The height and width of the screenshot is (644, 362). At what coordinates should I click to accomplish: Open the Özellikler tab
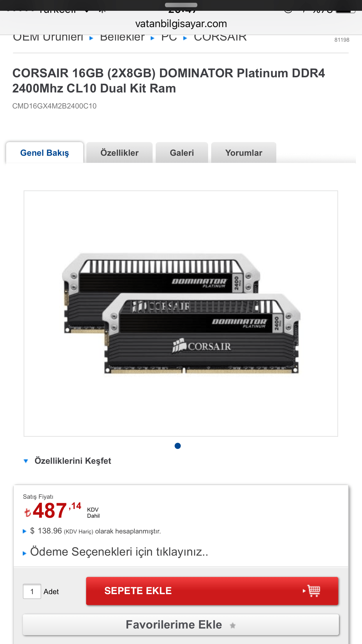coord(120,153)
